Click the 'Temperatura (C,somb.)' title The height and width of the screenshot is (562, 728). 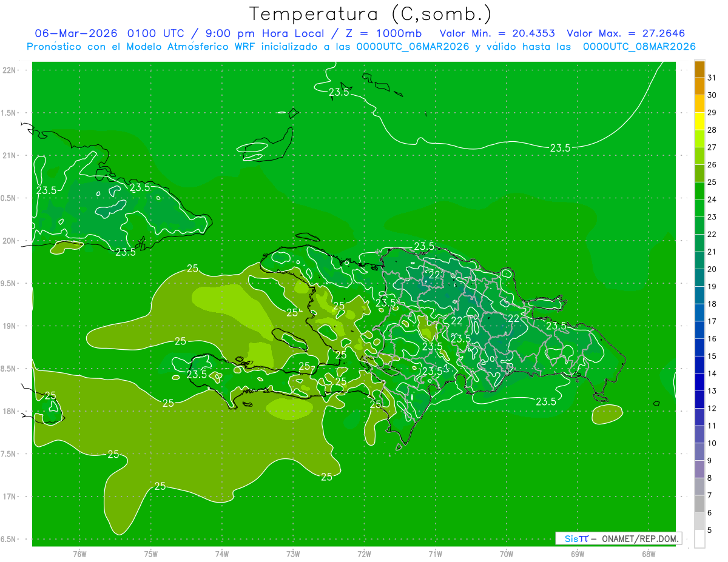[371, 15]
